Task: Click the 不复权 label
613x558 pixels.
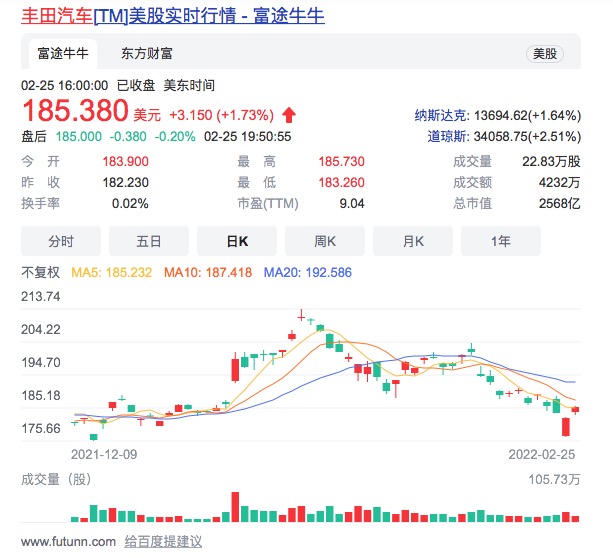Action: point(41,273)
